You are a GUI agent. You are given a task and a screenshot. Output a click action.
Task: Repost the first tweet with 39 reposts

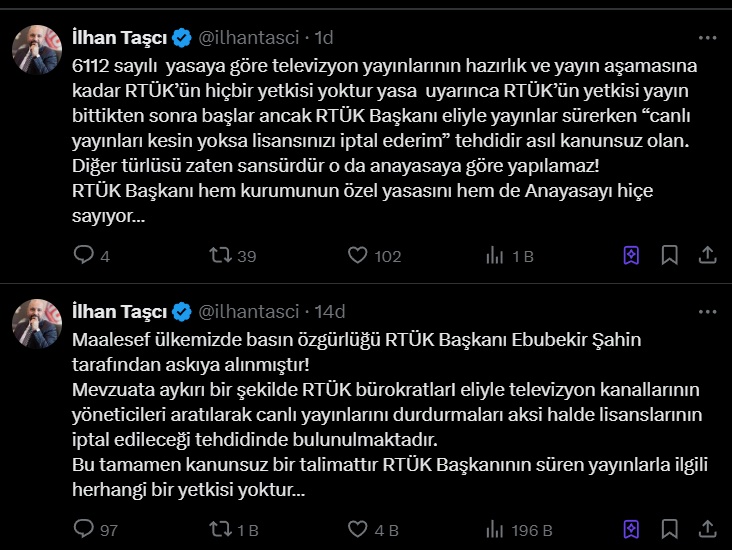click(221, 256)
